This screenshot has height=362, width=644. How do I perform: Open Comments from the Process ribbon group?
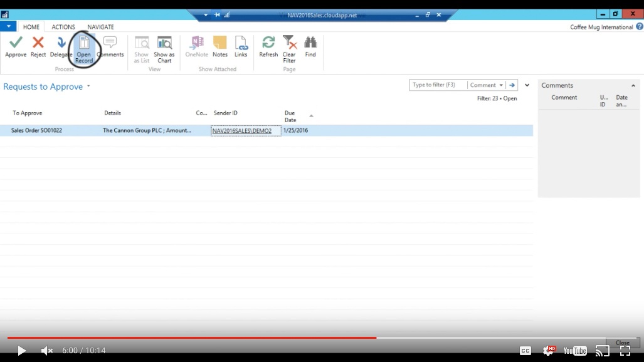pyautogui.click(x=110, y=46)
